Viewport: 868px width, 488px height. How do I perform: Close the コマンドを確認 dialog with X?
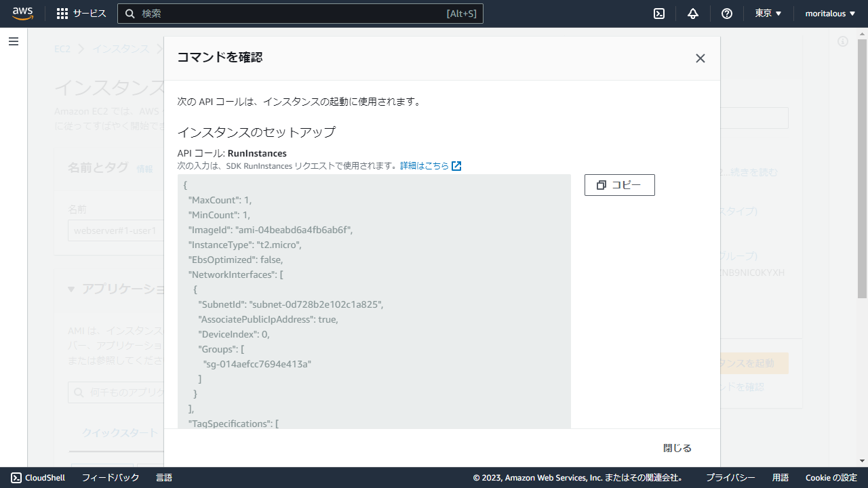[701, 58]
